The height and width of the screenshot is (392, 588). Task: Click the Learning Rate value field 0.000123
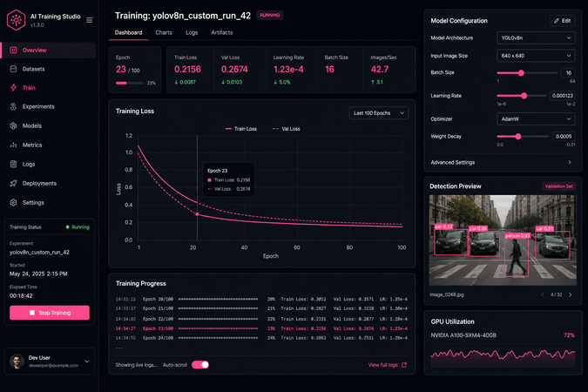[562, 96]
